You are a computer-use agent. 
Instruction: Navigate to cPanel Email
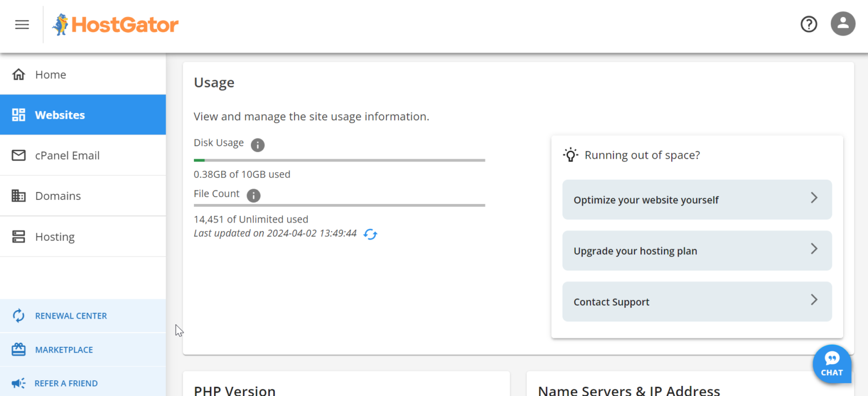(x=68, y=155)
